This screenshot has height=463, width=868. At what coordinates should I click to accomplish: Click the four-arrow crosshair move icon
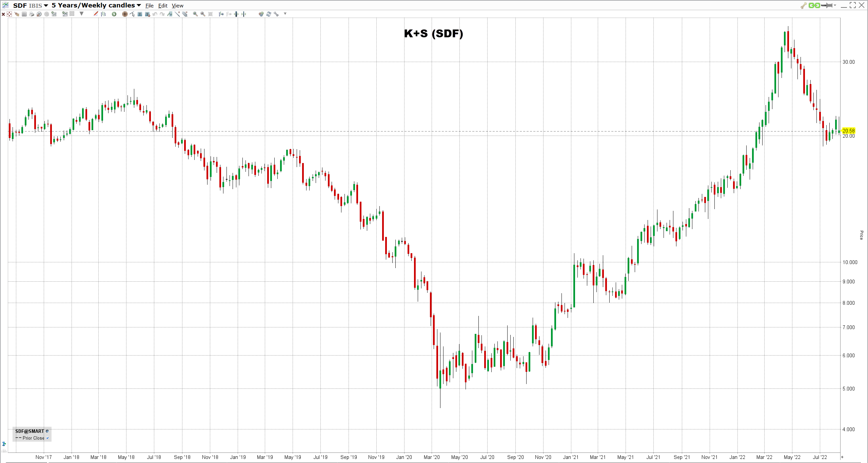click(x=9, y=14)
